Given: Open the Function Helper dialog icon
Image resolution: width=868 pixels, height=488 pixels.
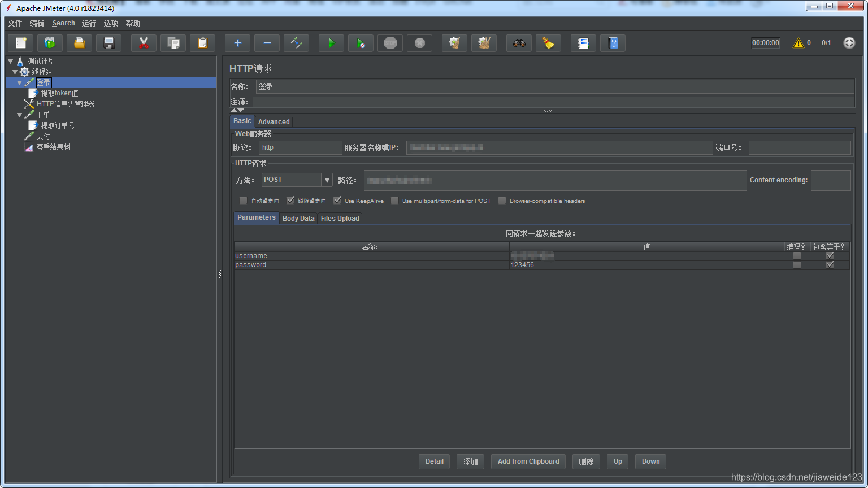Looking at the screenshot, I should pos(584,43).
